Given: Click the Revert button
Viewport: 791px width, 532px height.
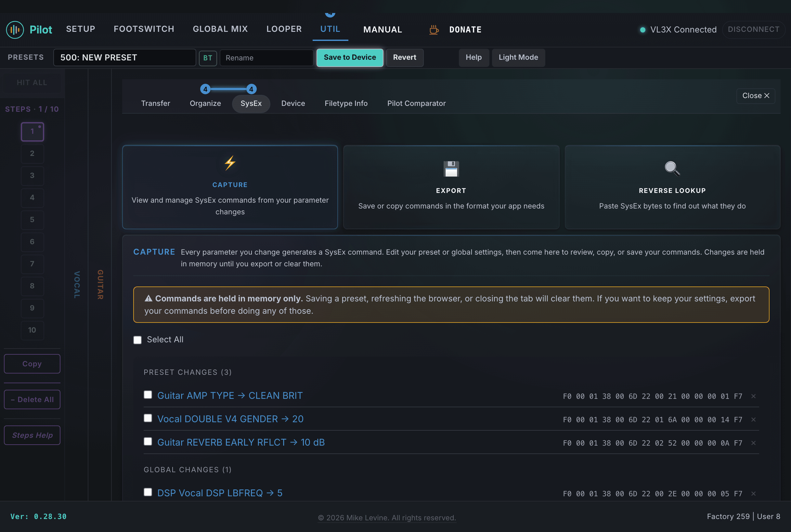Looking at the screenshot, I should [x=404, y=57].
